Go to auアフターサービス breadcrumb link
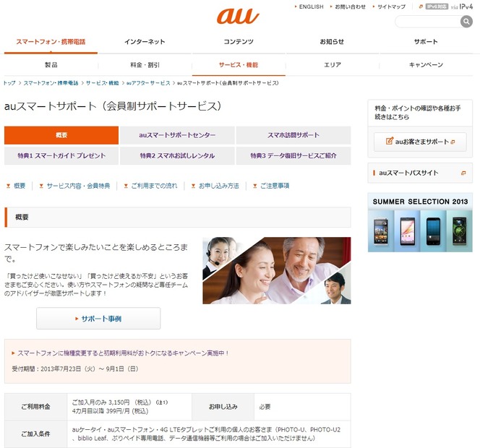The height and width of the screenshot is (448, 480). [x=148, y=83]
